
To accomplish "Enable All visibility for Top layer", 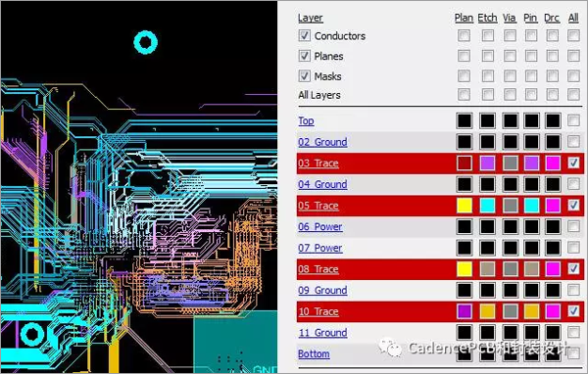I will 573,120.
